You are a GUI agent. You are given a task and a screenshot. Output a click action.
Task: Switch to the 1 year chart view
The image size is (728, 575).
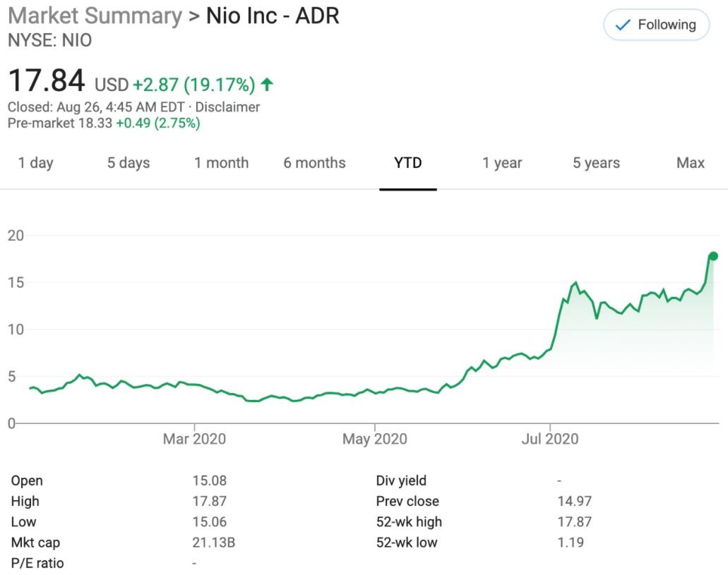501,163
